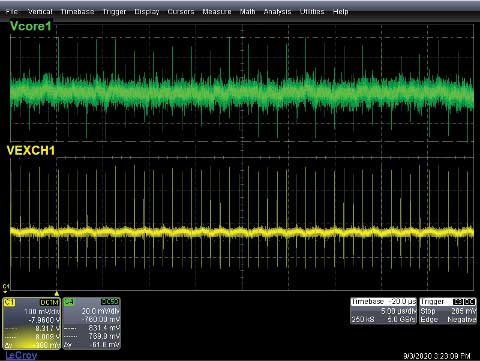Open the Timebase menu

[x=77, y=12]
